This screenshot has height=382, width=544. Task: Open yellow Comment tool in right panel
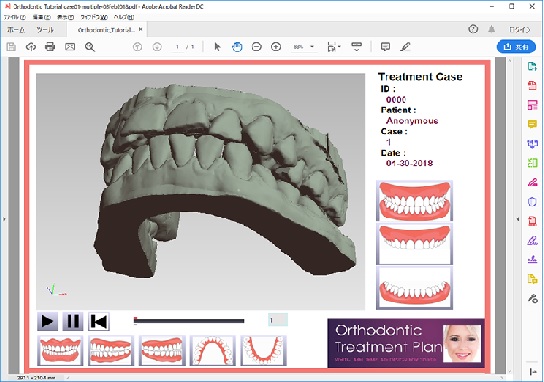(532, 124)
